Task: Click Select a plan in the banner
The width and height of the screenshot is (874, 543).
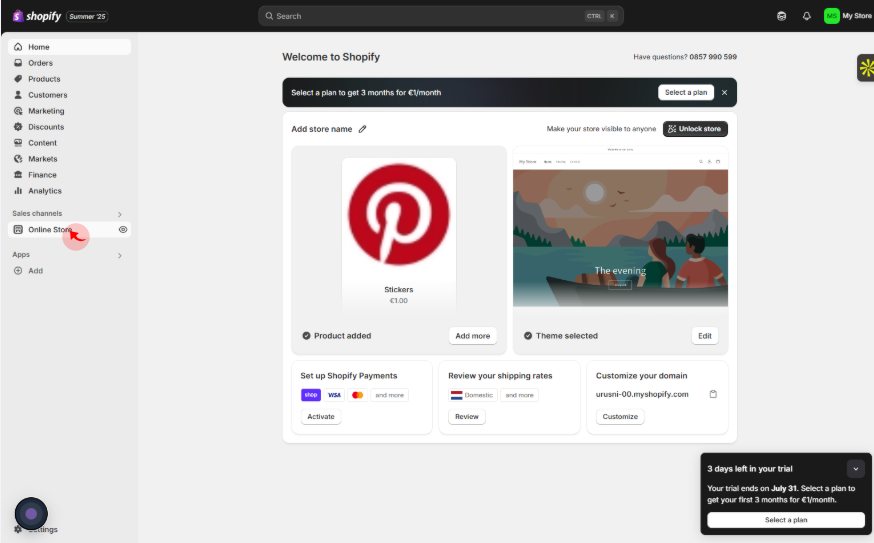Action: pyautogui.click(x=686, y=93)
